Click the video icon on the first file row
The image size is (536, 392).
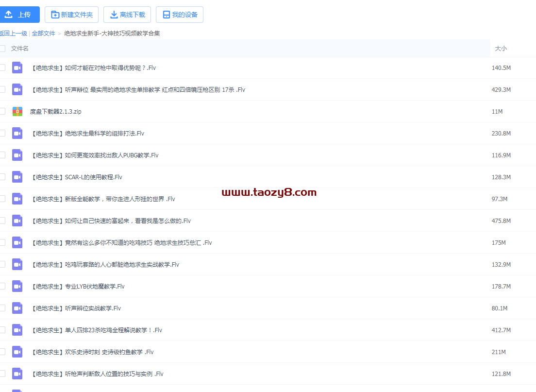(x=17, y=68)
